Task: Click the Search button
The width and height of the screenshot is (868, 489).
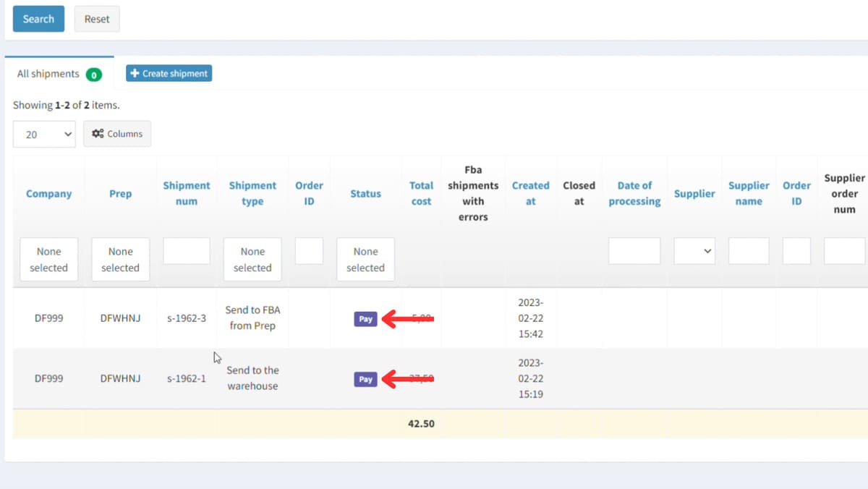Action: 38,19
